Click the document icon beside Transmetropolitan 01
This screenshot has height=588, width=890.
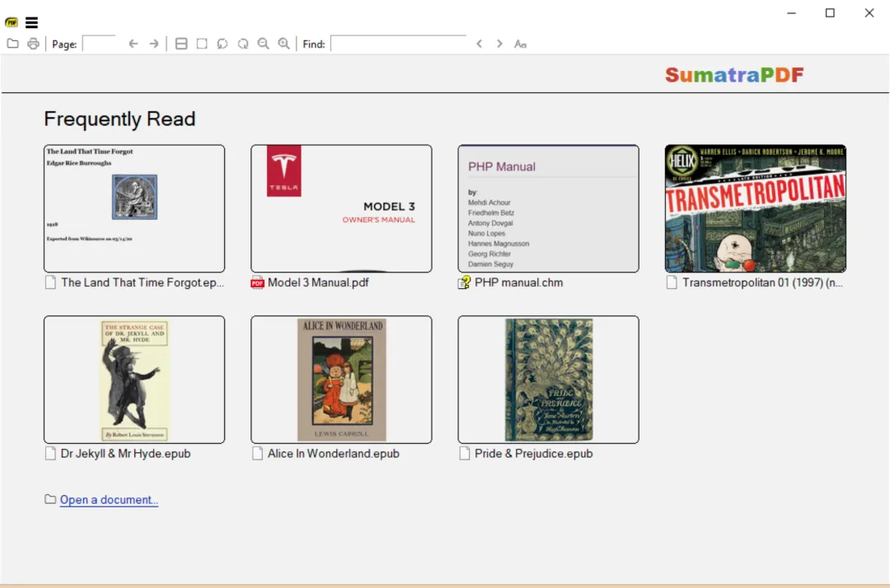tap(672, 282)
